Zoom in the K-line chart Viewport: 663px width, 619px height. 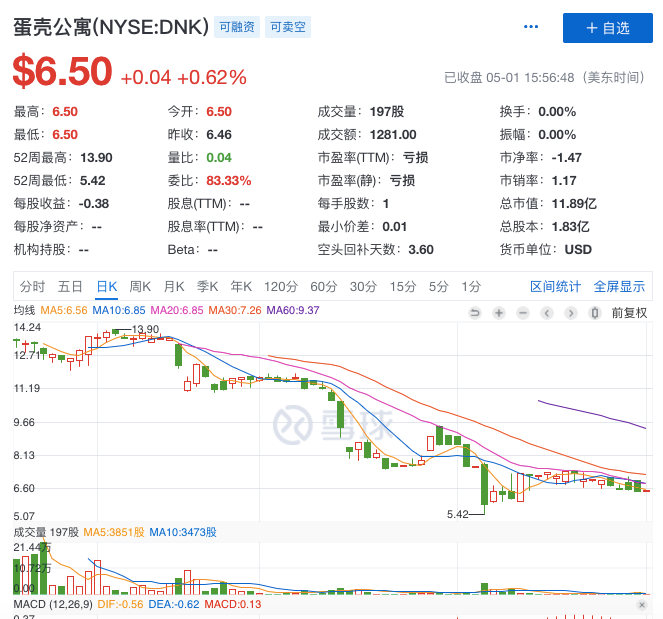498,313
